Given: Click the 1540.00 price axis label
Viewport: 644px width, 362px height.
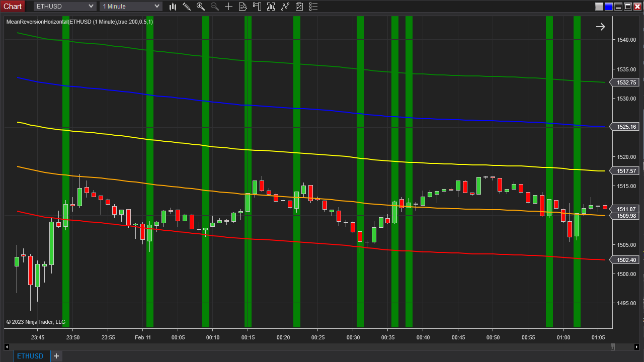Looking at the screenshot, I should tap(627, 40).
